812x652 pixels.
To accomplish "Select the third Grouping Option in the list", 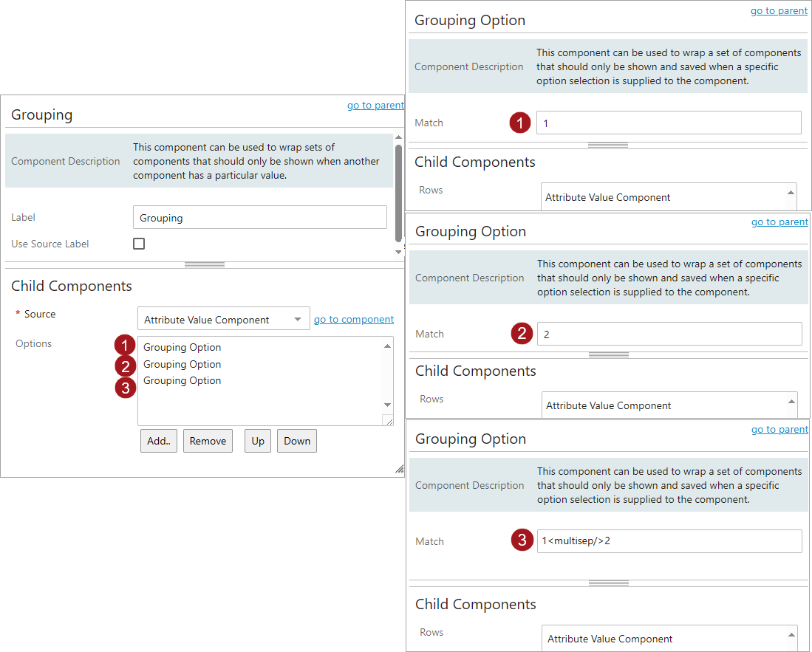I will (182, 381).
